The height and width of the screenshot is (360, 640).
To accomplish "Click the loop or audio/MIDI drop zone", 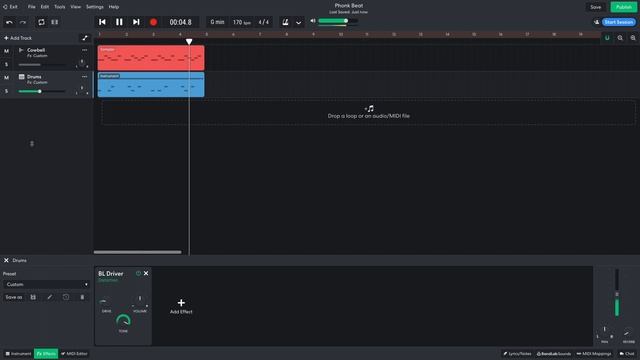I will [x=368, y=112].
